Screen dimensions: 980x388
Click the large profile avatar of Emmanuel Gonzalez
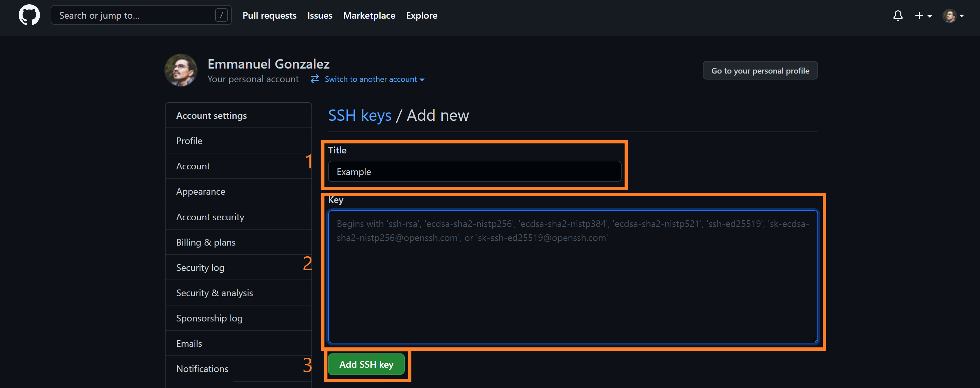pyautogui.click(x=181, y=70)
